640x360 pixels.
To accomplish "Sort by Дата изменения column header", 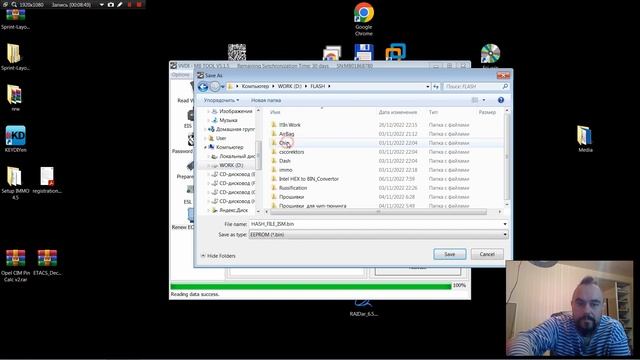I will [x=398, y=112].
